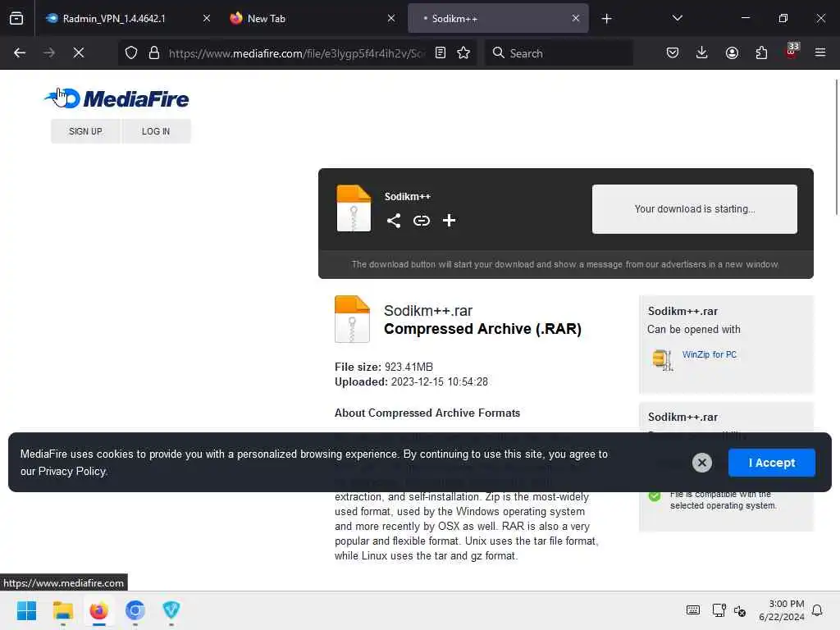This screenshot has height=630, width=840.
Task: Click the Sodikm++.rar archive icon
Action: pyautogui.click(x=352, y=319)
